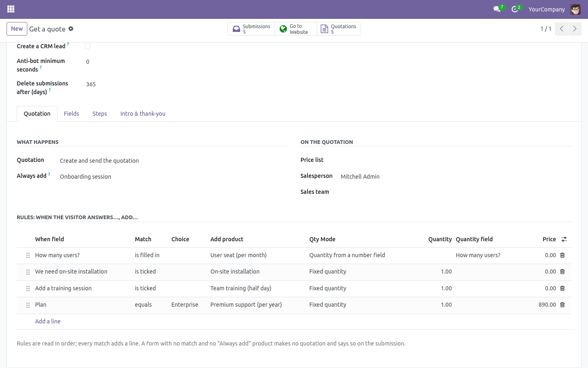Open the Sales team dropdown field
The image size is (588, 368).
point(455,192)
